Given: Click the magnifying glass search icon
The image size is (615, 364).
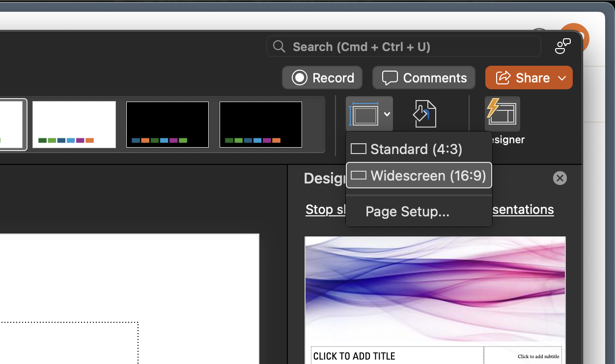Looking at the screenshot, I should [279, 47].
